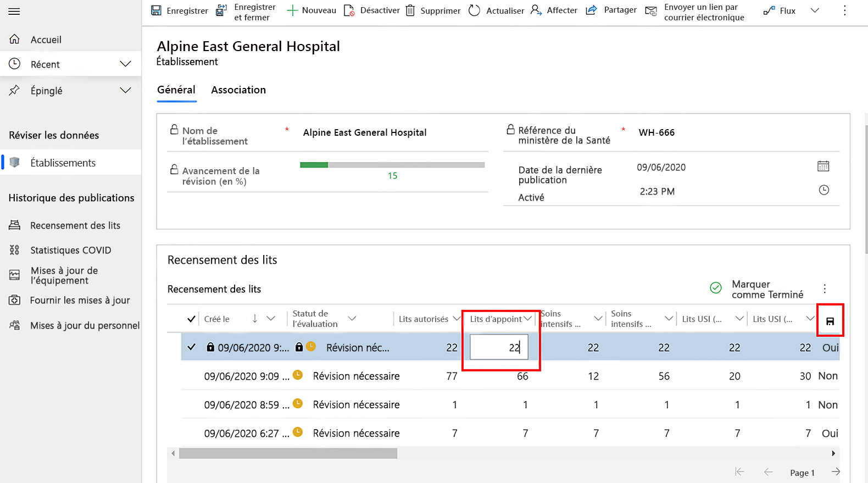Go to the first page of the grid

739,472
